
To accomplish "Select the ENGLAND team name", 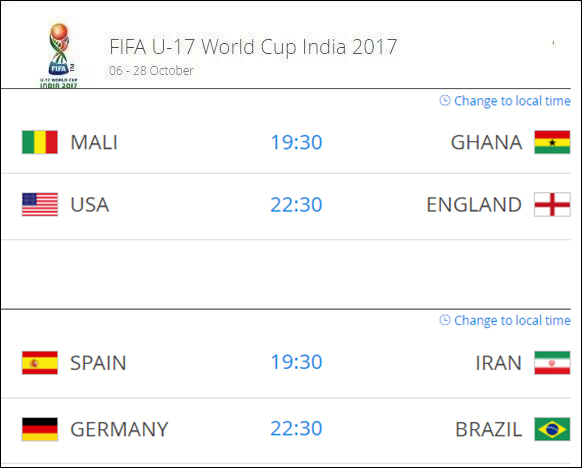I will [x=474, y=205].
